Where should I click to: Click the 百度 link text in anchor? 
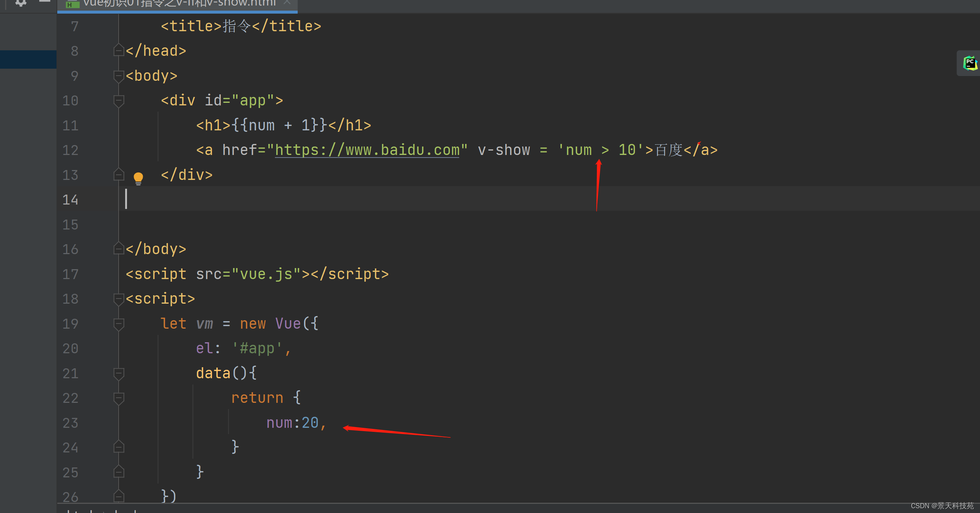click(668, 150)
